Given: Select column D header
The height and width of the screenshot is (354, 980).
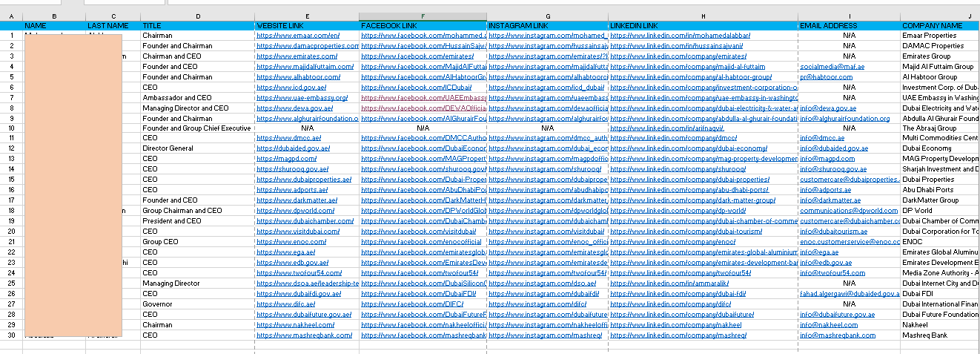Looking at the screenshot, I should pos(198,16).
